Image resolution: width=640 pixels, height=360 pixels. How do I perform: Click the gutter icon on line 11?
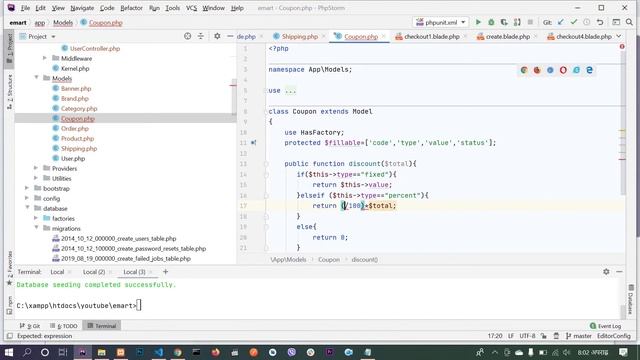tap(253, 143)
